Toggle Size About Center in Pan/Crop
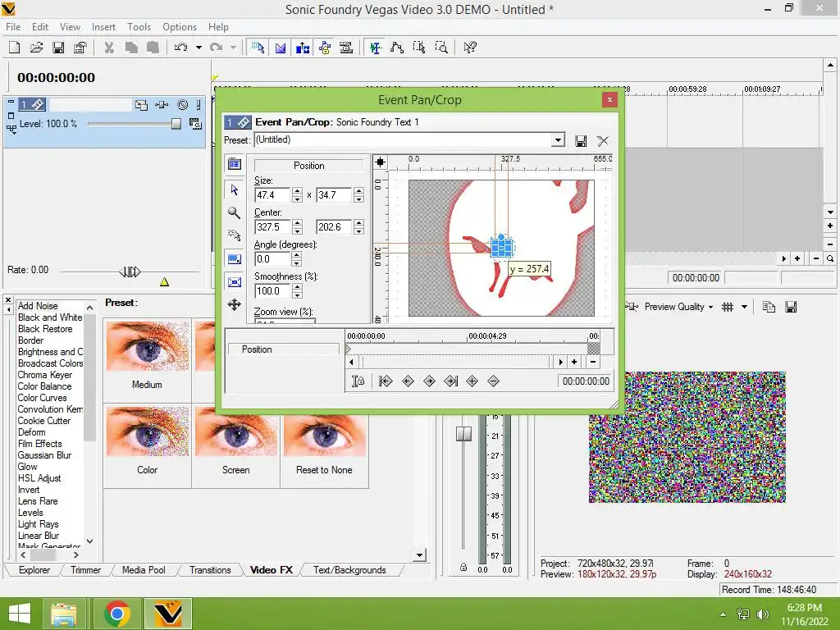This screenshot has width=840, height=630. 234,282
